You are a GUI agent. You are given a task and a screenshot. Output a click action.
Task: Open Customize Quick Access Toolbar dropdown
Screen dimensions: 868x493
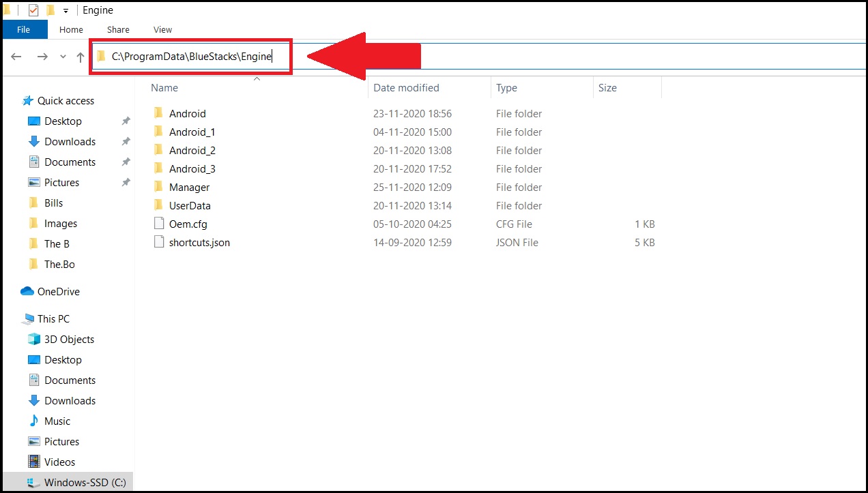coord(66,11)
